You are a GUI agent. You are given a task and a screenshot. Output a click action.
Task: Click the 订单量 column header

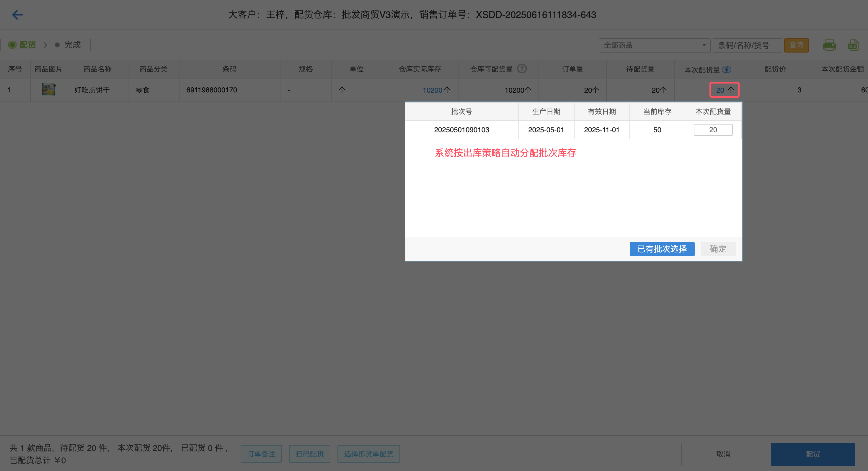click(572, 69)
